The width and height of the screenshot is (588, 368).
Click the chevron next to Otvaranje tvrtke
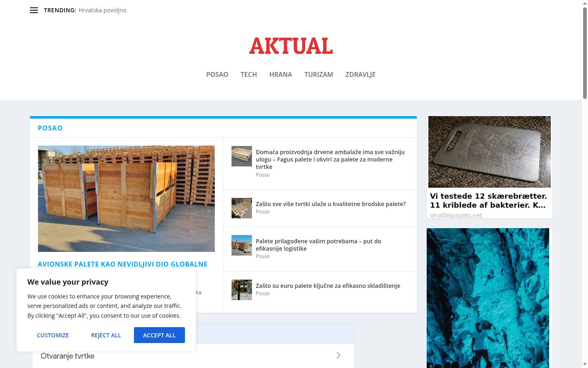click(x=339, y=355)
